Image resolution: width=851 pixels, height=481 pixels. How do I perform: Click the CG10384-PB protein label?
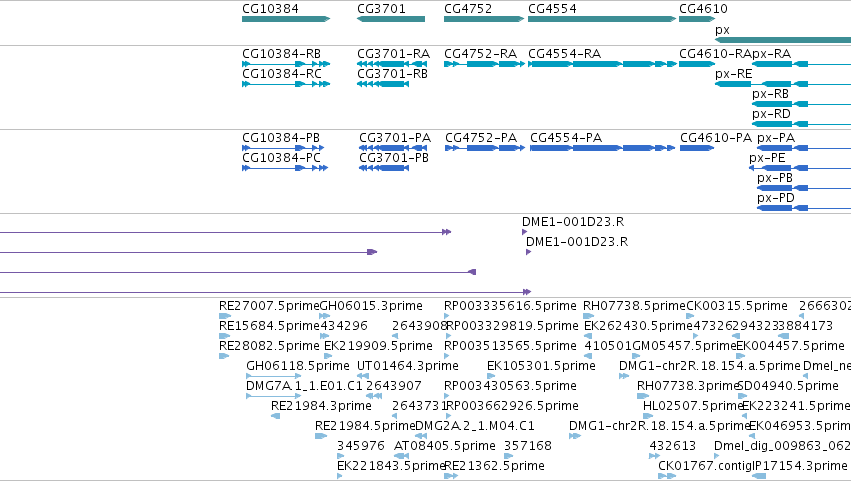(x=281, y=138)
